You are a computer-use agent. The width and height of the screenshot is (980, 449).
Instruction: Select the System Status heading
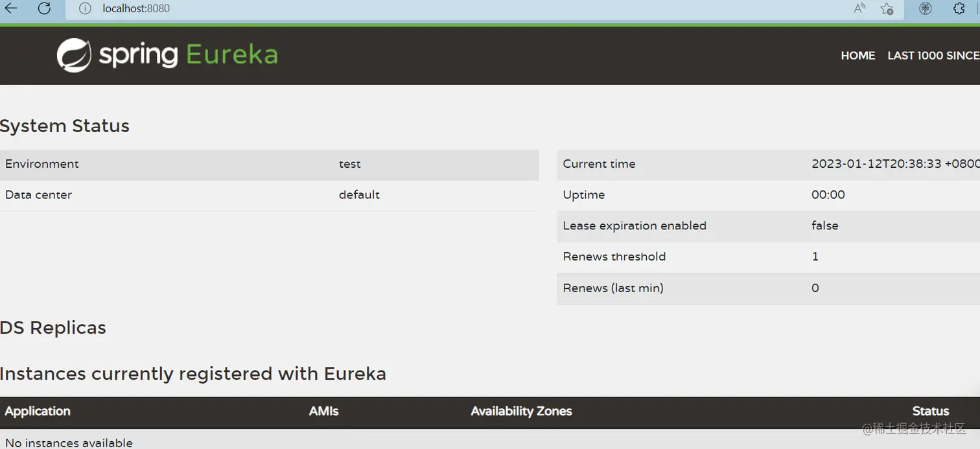[65, 126]
